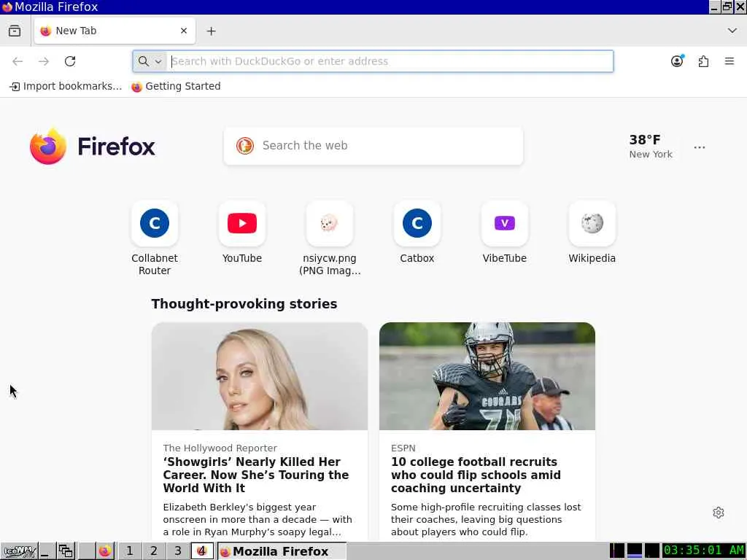This screenshot has height=560, width=747.
Task: Switch to workspace 2
Action: 153,551
